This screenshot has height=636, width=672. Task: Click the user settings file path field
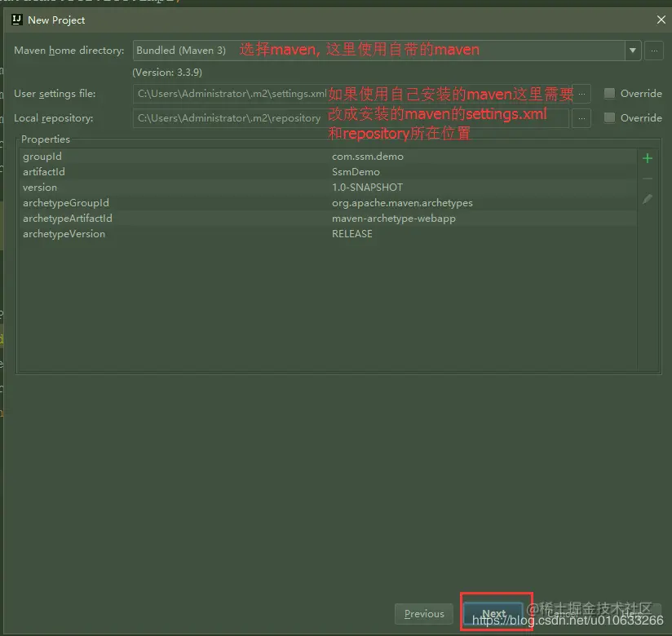[351, 94]
